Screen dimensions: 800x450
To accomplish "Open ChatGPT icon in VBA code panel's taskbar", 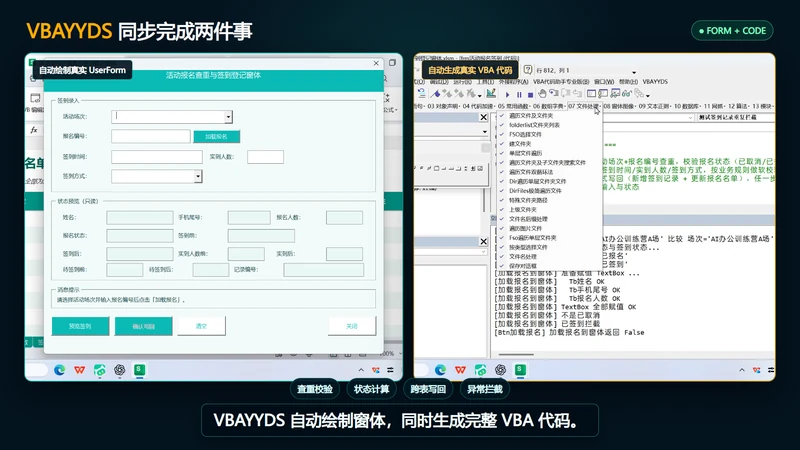I will (x=500, y=370).
